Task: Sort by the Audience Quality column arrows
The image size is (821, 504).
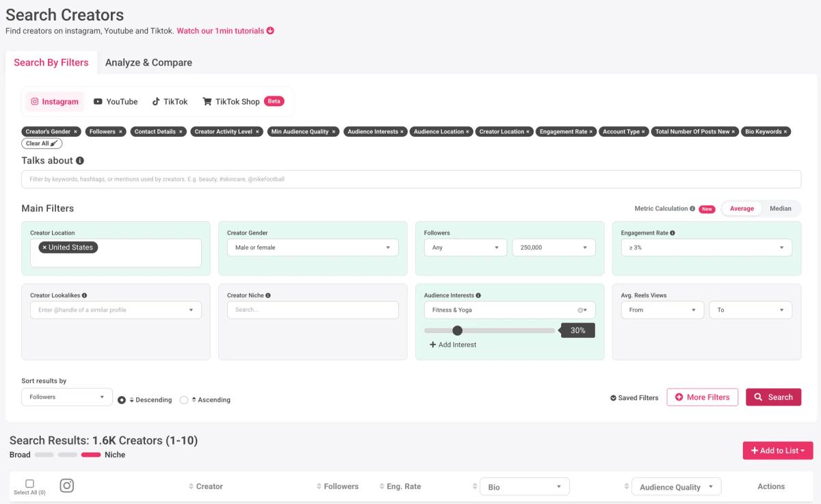Action: tap(626, 487)
